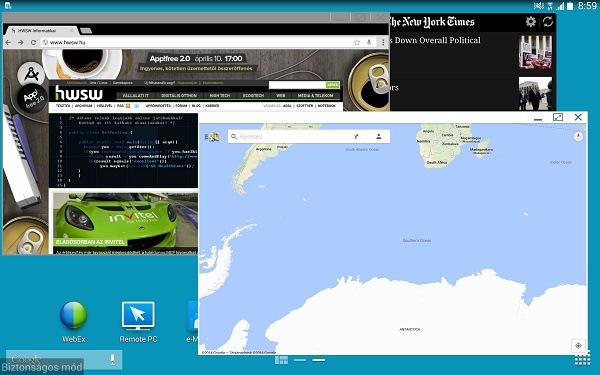Go back in the Chrome browser
The image size is (600, 375).
[8, 42]
